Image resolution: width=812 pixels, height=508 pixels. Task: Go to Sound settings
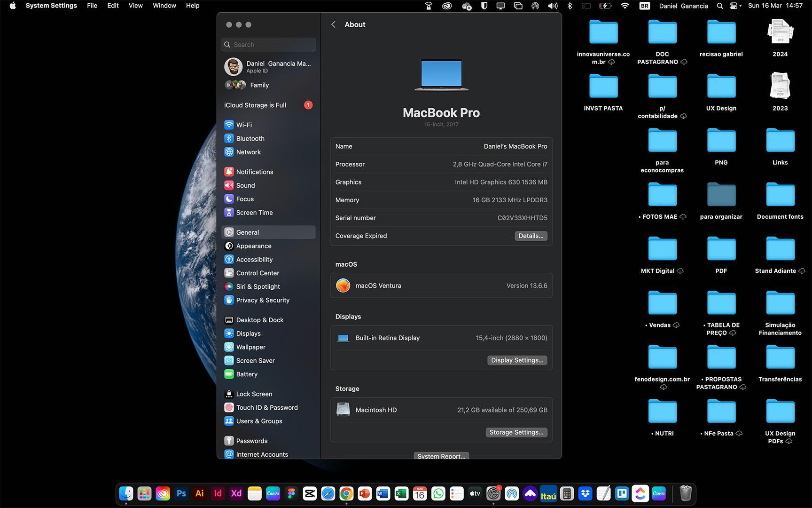[x=268, y=185]
